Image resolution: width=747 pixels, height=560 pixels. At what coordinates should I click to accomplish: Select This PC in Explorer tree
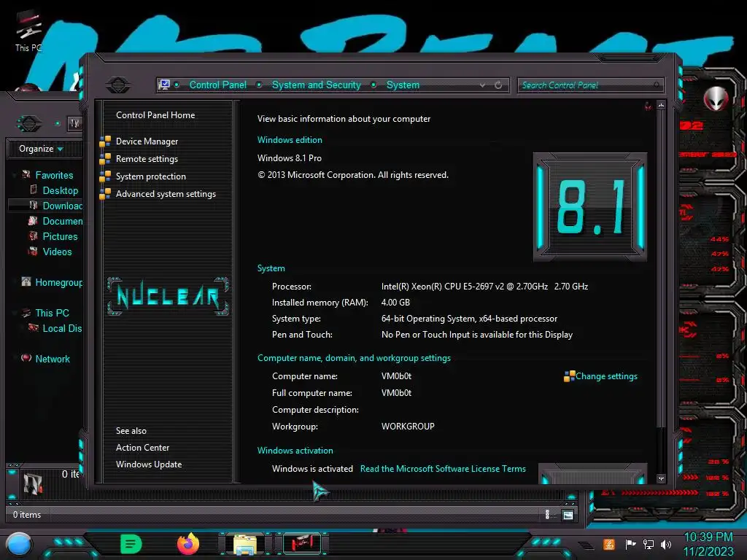[52, 313]
